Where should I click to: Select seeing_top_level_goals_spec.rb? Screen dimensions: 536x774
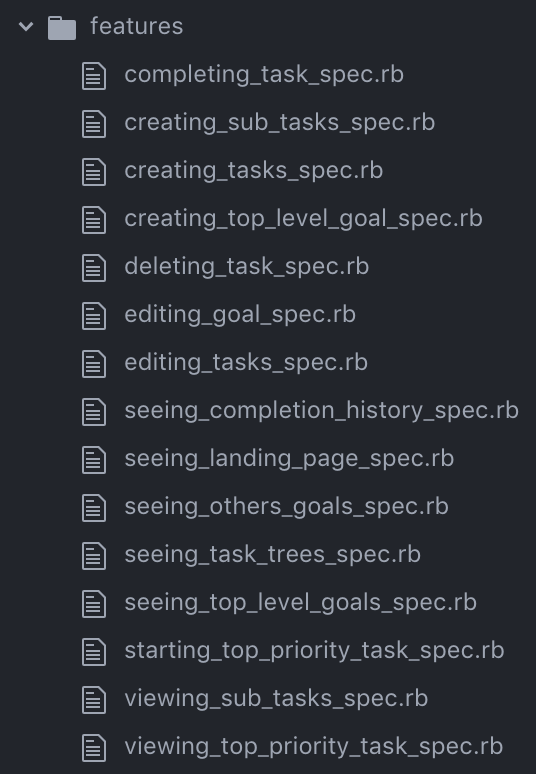[x=301, y=602]
